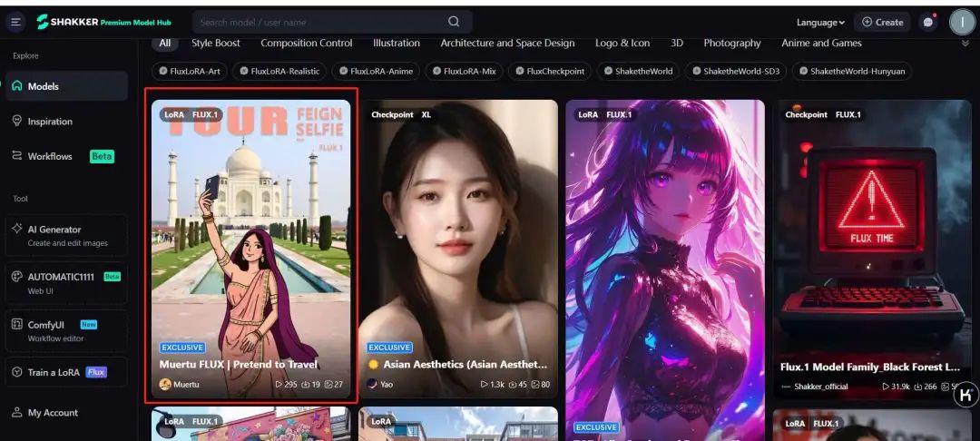Open the user profile avatar
This screenshot has height=441, width=980.
pyautogui.click(x=961, y=23)
